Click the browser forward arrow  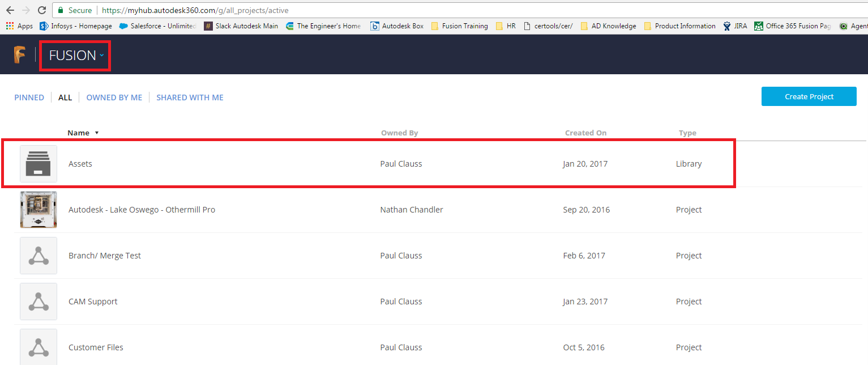coord(25,10)
